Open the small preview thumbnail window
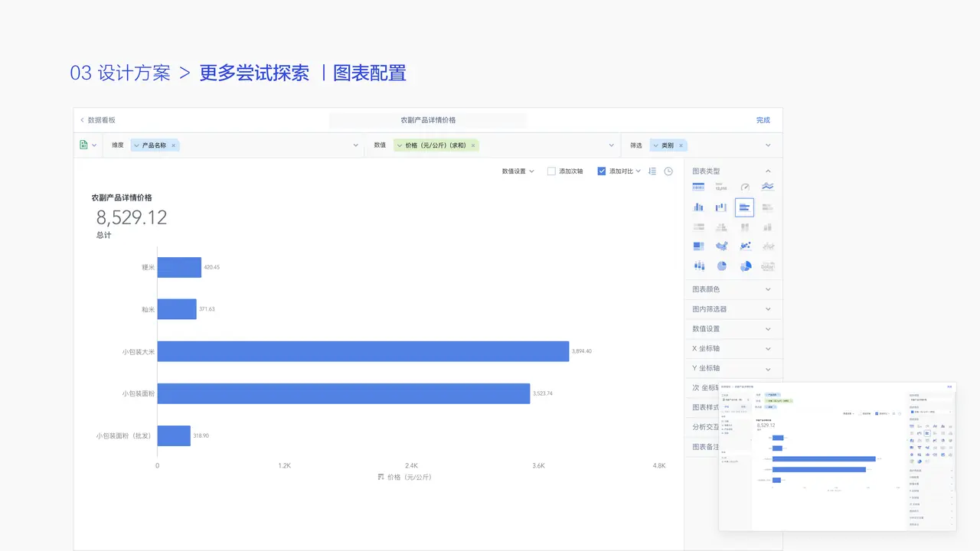This screenshot has width=980, height=551. pos(838,456)
